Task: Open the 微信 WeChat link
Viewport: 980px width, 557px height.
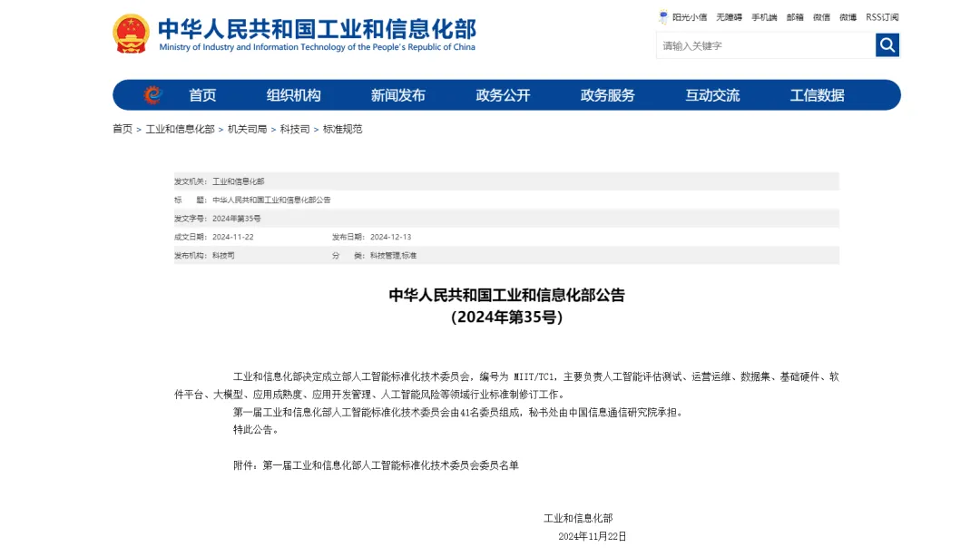Action: coord(819,15)
